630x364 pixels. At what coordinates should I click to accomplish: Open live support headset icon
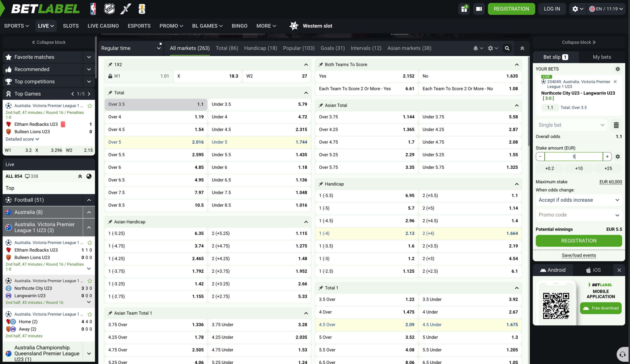(623, 354)
